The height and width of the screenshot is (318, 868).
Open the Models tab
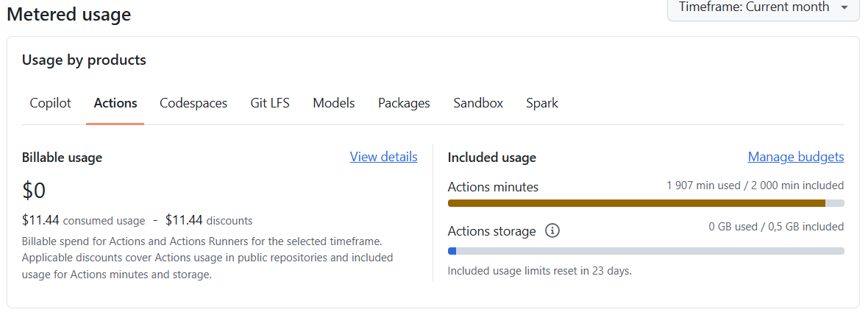click(x=334, y=103)
